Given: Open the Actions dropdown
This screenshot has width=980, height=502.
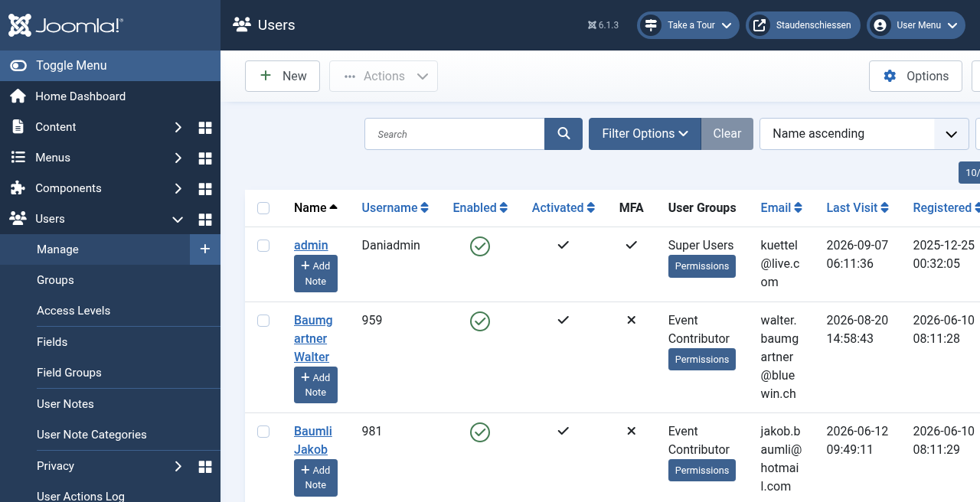Looking at the screenshot, I should (x=384, y=77).
